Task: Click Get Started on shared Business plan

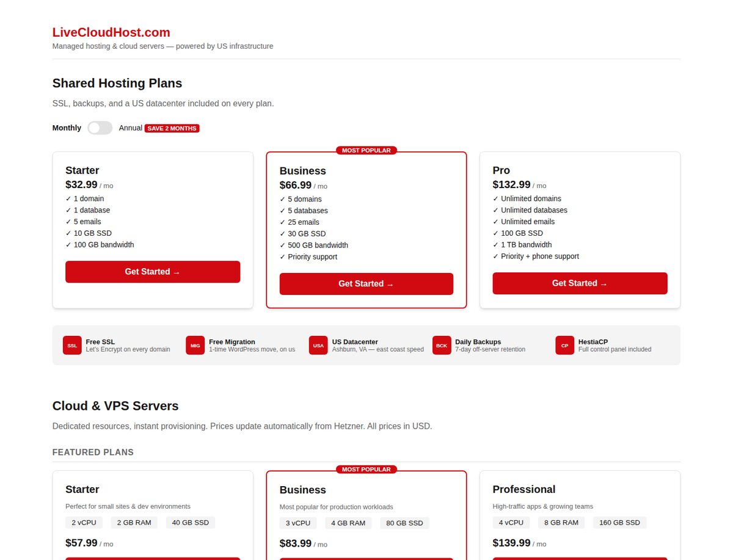Action: point(366,284)
